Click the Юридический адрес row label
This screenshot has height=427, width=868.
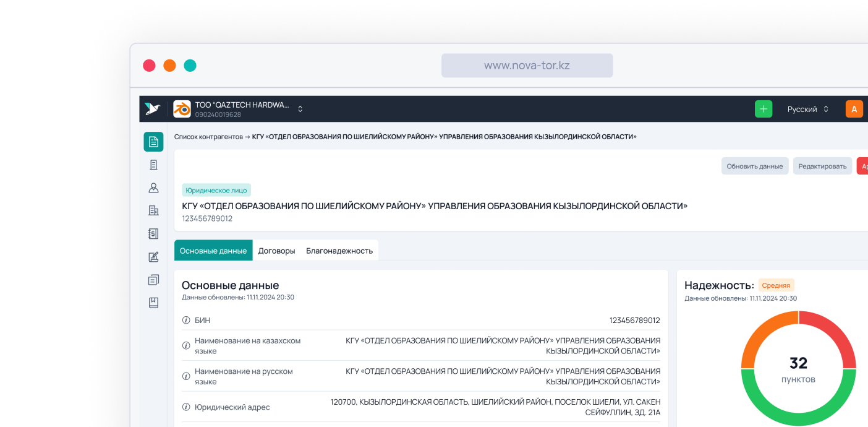232,407
